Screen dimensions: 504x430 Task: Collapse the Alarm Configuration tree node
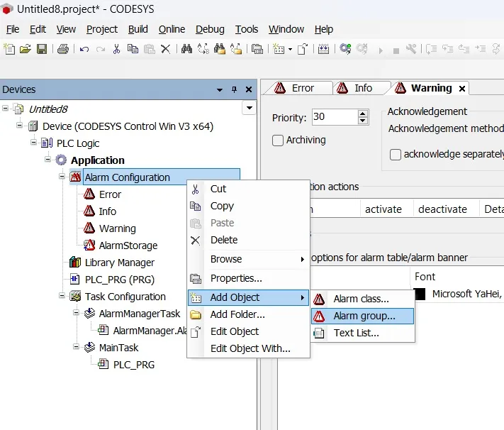coord(62,176)
